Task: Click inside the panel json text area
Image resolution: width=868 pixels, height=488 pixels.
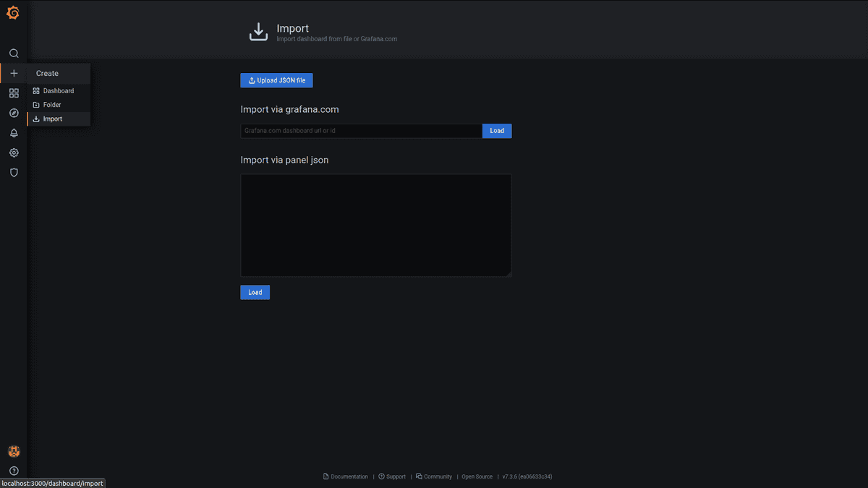Action: click(x=375, y=224)
